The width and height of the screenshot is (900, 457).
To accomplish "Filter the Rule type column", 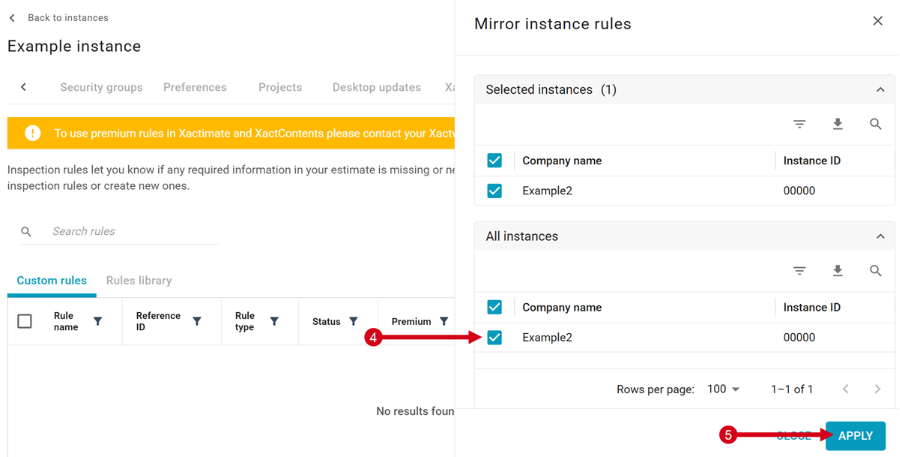I will (x=274, y=322).
